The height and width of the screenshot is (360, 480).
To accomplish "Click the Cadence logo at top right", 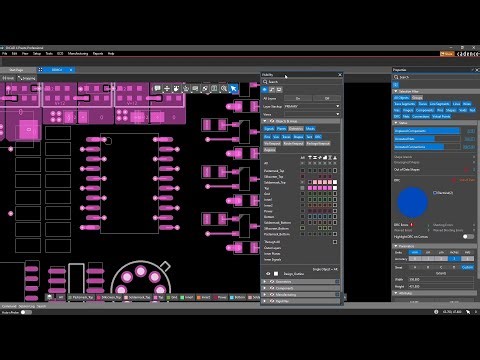I will point(468,53).
